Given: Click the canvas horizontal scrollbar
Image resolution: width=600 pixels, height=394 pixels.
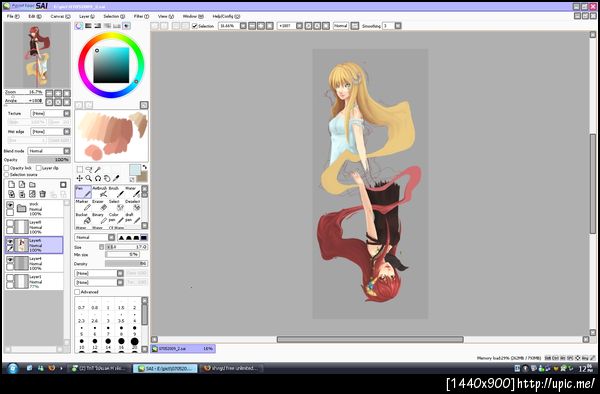Looking at the screenshot, I should pos(370,339).
